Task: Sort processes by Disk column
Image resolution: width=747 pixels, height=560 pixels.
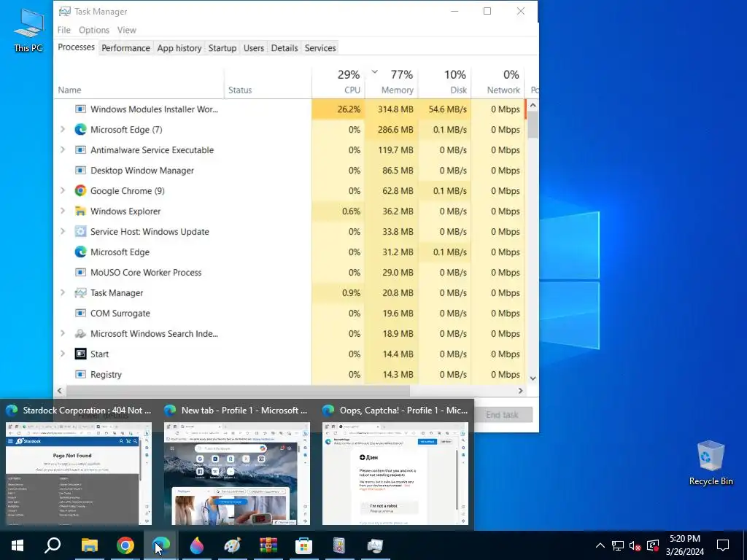Action: point(444,82)
